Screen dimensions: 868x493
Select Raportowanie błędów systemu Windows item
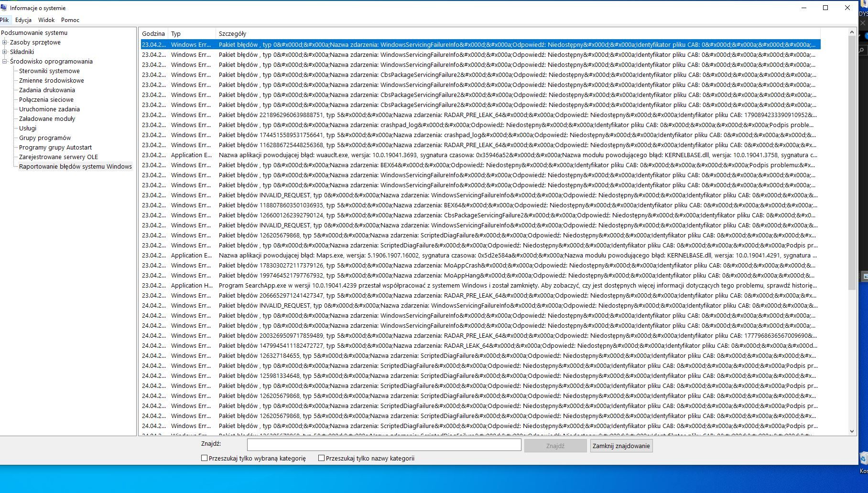pos(75,166)
